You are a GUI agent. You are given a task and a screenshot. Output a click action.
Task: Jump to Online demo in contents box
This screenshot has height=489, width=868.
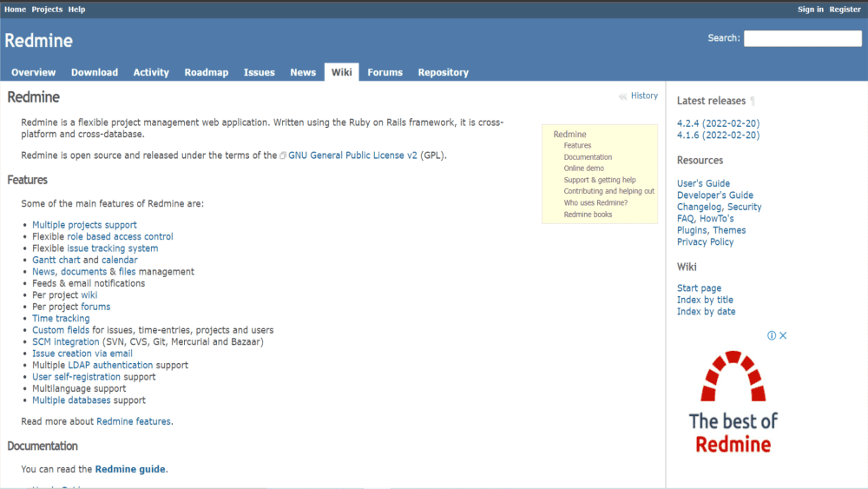point(584,169)
